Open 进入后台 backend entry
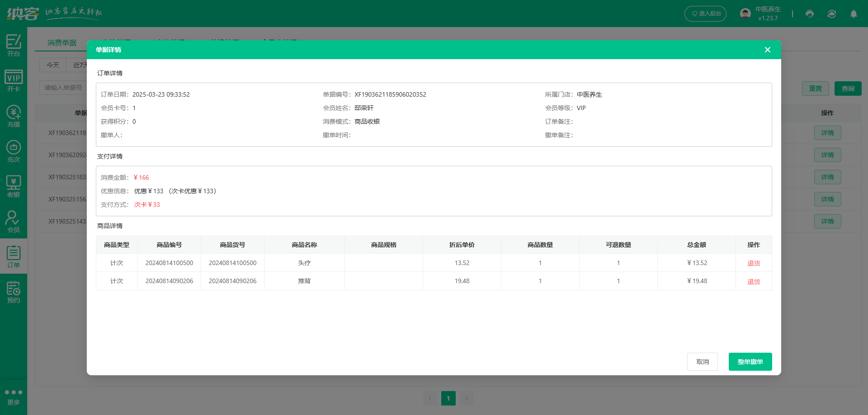Image resolution: width=868 pixels, height=415 pixels. click(705, 14)
